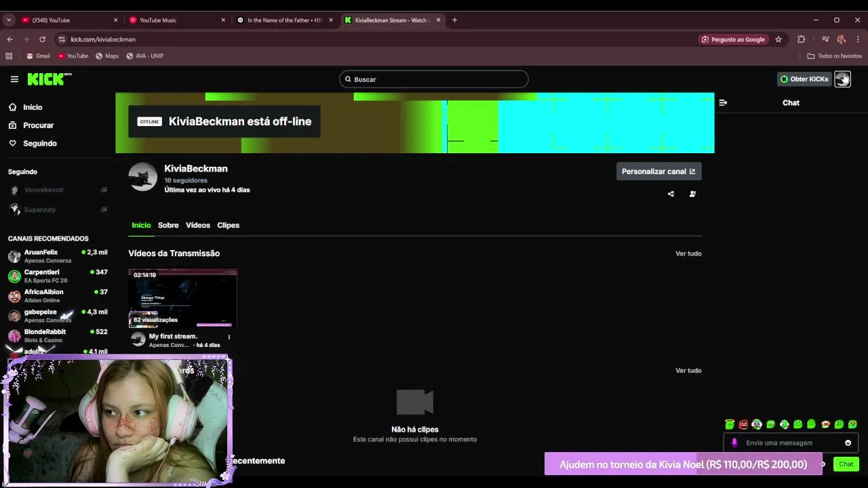Open the Gmail bookmark

[38, 56]
